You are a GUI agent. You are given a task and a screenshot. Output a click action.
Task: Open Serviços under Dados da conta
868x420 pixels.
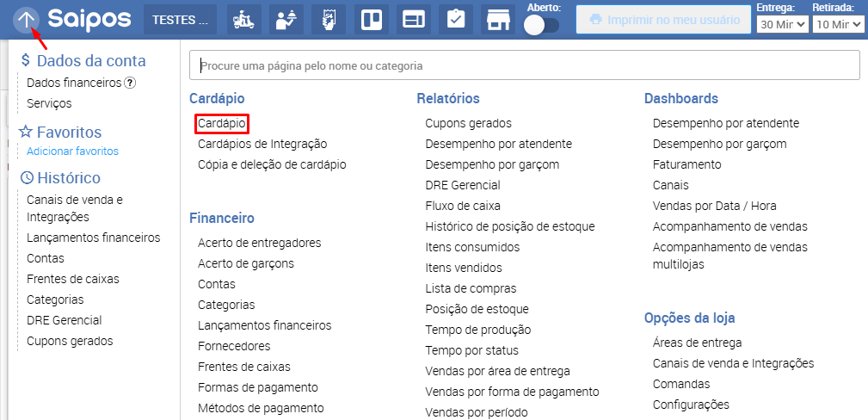49,103
